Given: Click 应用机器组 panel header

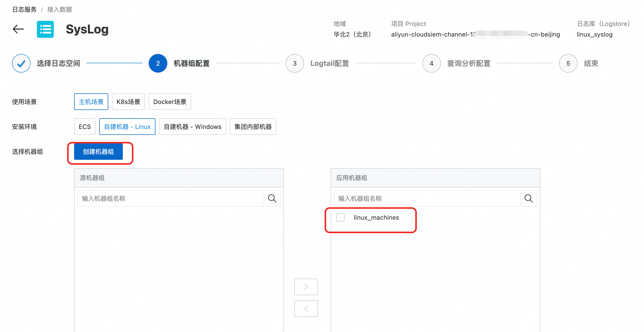Looking at the screenshot, I should 435,178.
